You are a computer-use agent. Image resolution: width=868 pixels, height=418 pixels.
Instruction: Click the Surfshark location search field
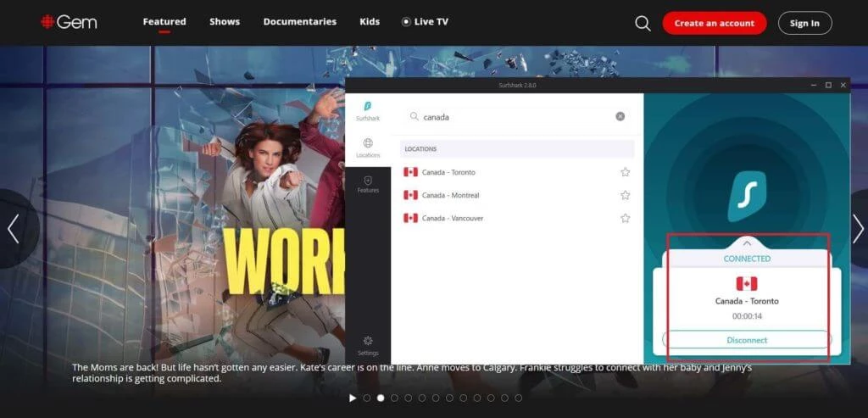[517, 117]
